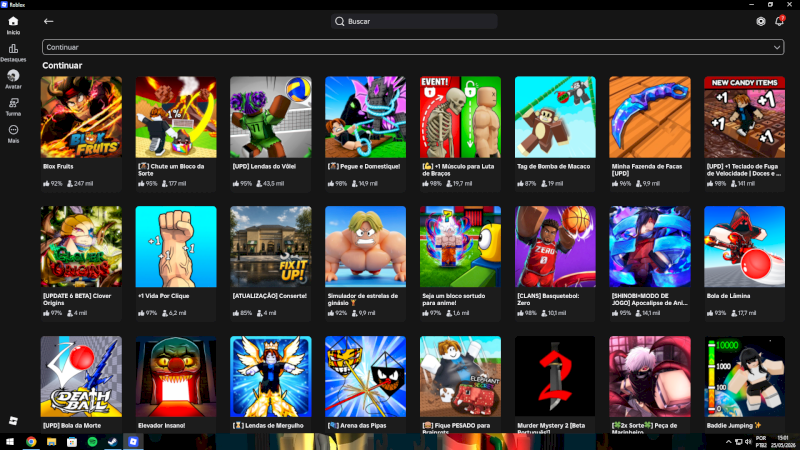Open Arena das Pipas thumbnail
The height and width of the screenshot is (450, 800).
(365, 376)
